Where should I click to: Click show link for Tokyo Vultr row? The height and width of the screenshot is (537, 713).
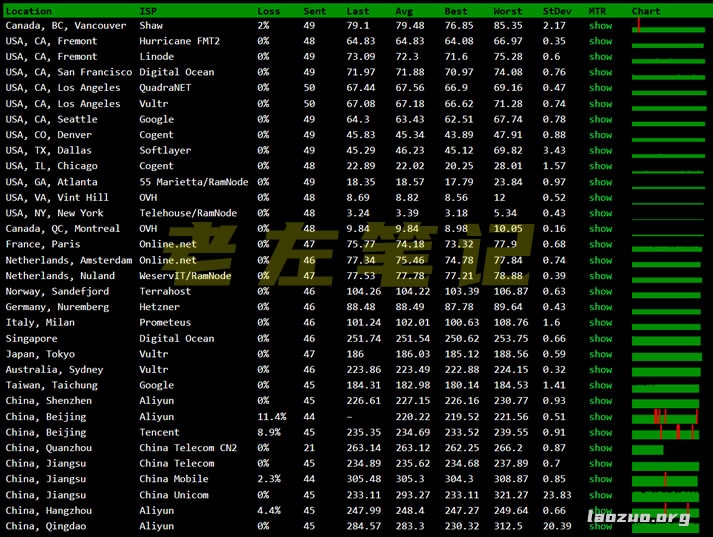[600, 354]
